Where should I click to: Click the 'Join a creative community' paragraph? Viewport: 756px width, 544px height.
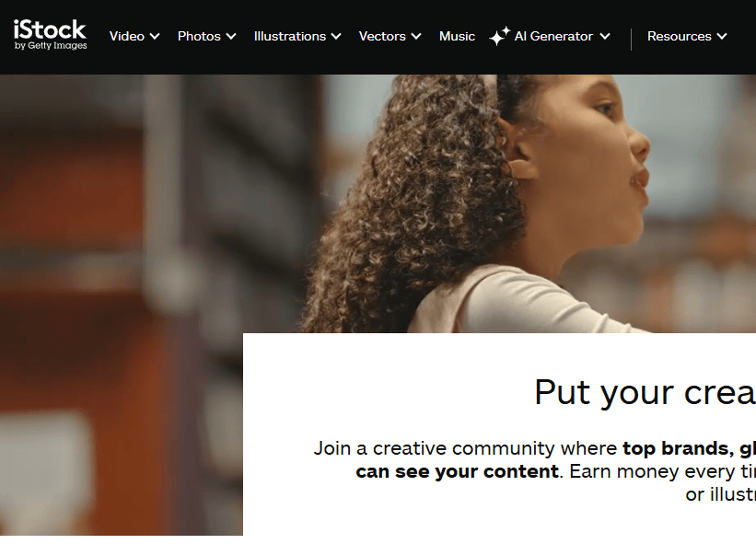(535, 471)
